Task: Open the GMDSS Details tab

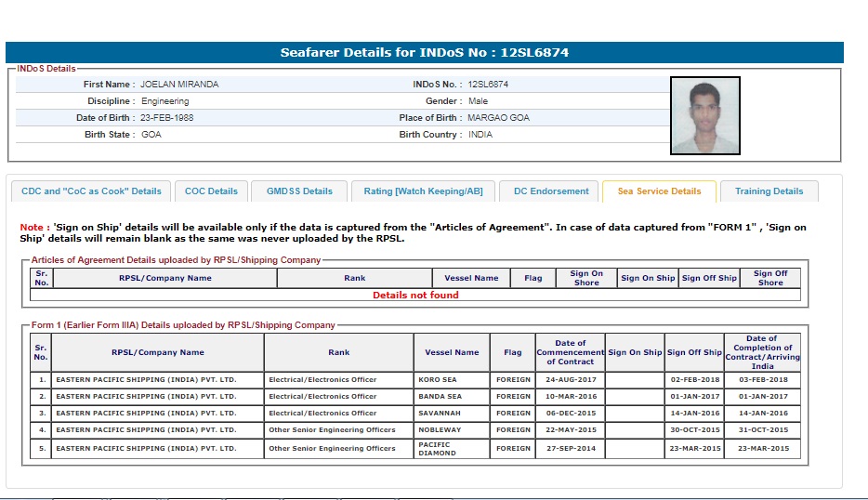Action: (299, 191)
